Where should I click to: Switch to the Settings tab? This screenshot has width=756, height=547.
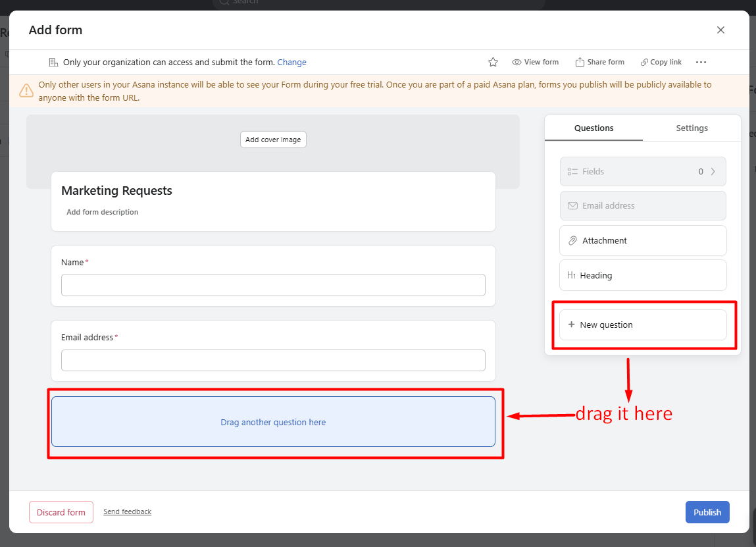692,128
